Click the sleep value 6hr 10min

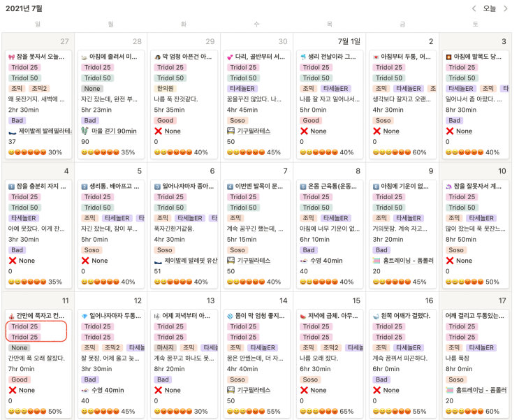coord(315,240)
